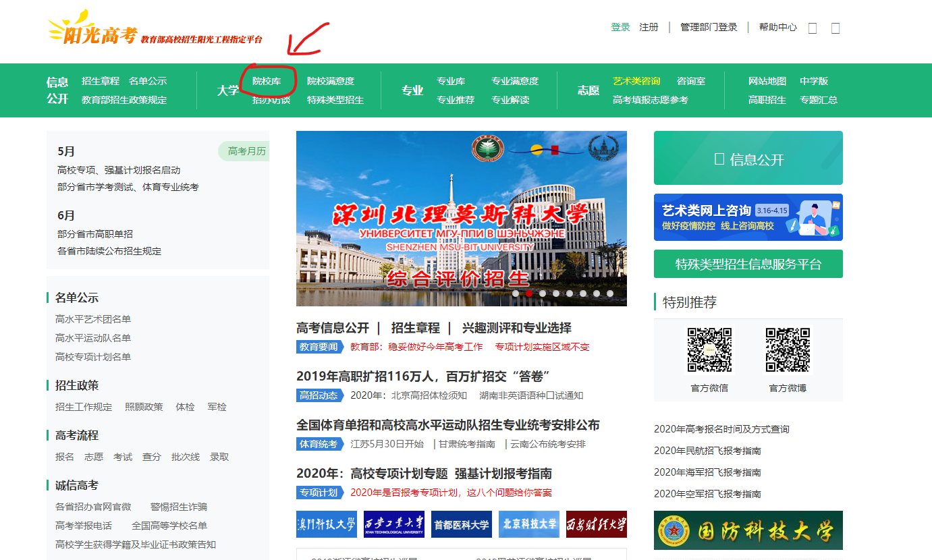Image resolution: width=932 pixels, height=560 pixels.
Task: Open 高职招生 menu item
Action: [767, 100]
